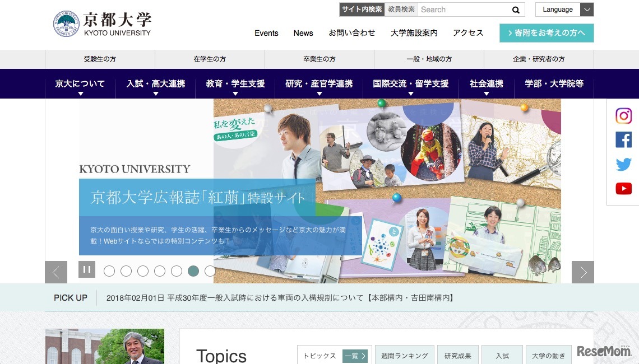Viewport: 639px width, 364px height.
Task: Open the 一般・地域の方 section
Action: 429,59
